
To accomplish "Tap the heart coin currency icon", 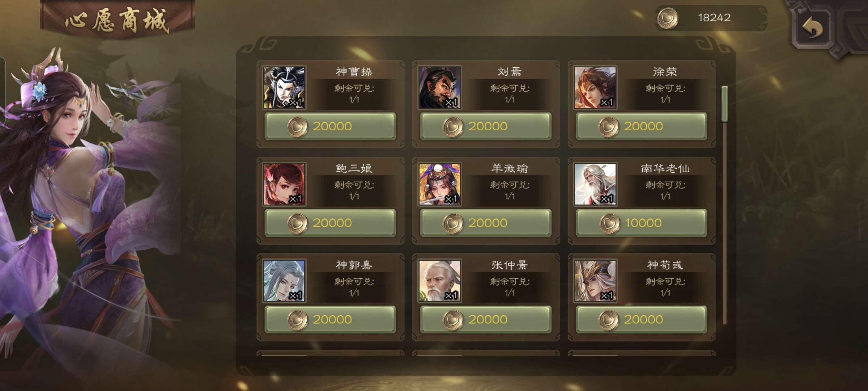I will [x=668, y=18].
